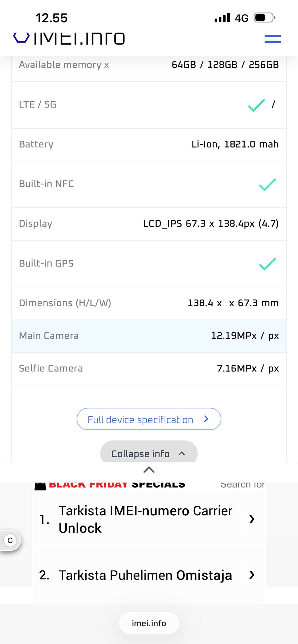The height and width of the screenshot is (644, 298).
Task: Tap the imei.info address pill
Action: 149,623
